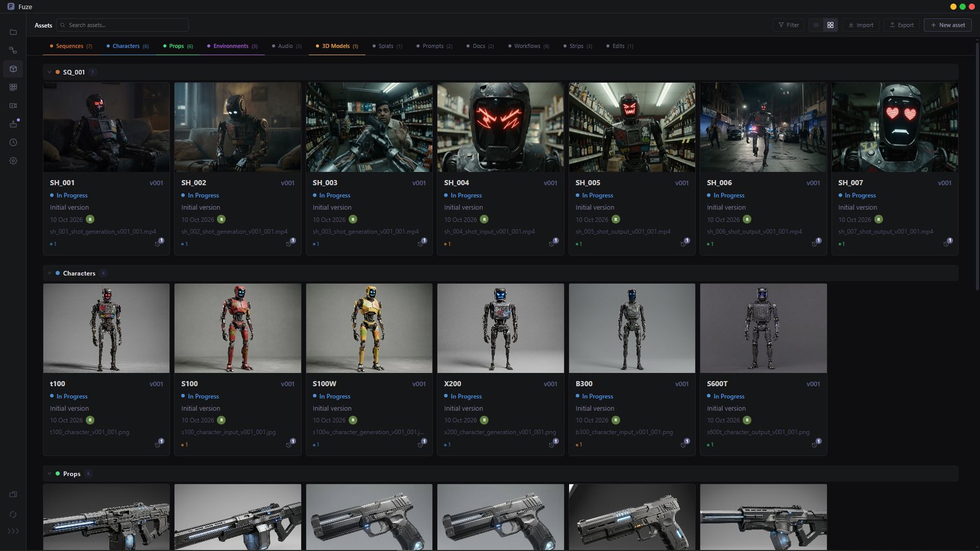
Task: Select the Strips tab
Action: 578,46
